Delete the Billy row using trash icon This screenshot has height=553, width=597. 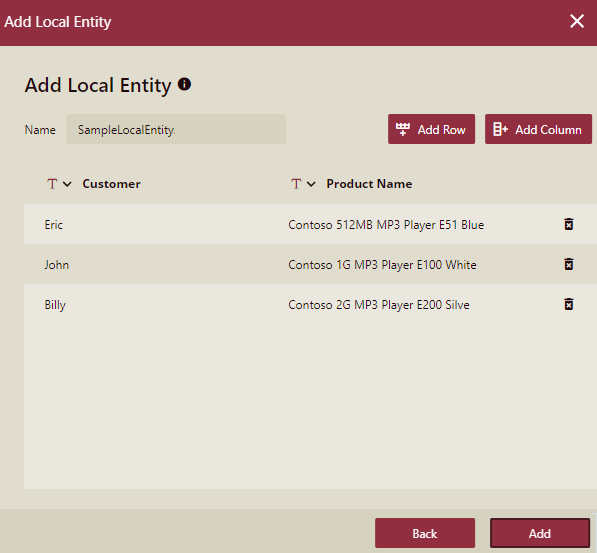point(568,304)
